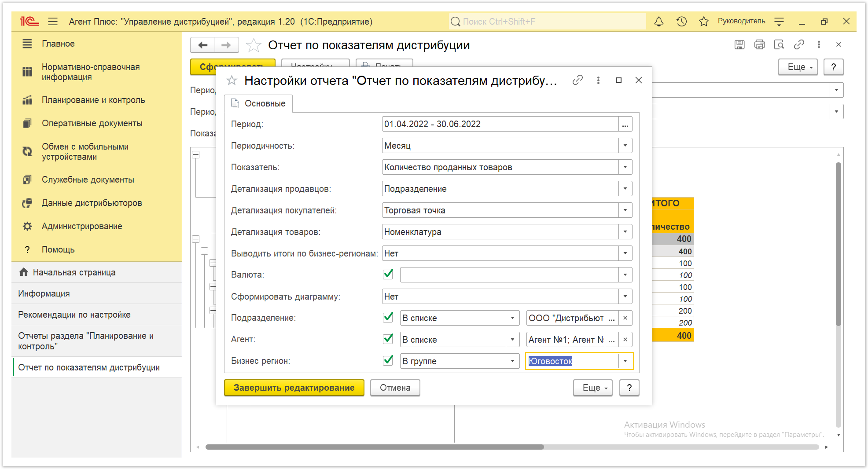This screenshot has height=469, width=868.
Task: Toggle the Агент filter checkbox
Action: (388, 338)
